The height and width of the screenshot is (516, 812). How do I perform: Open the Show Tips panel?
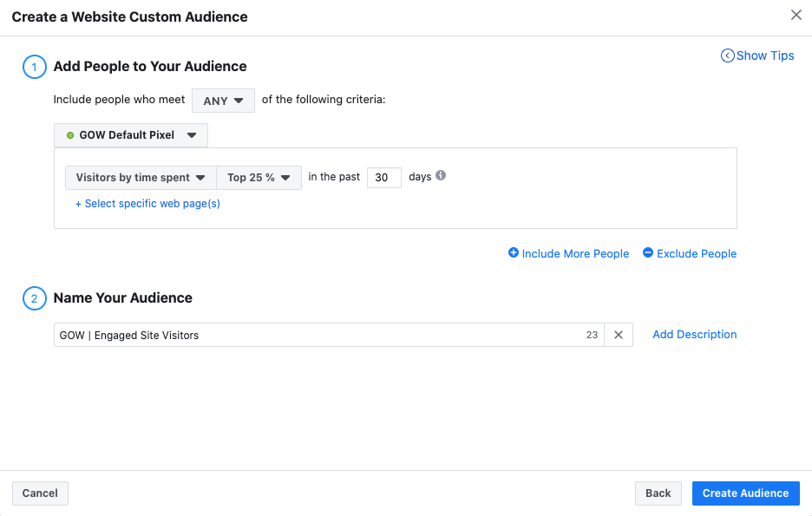pos(757,56)
